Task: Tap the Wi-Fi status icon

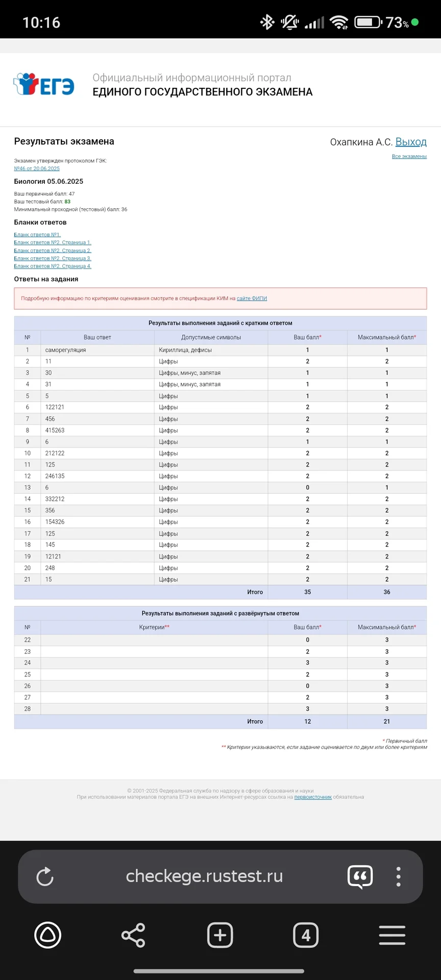Action: [x=339, y=22]
